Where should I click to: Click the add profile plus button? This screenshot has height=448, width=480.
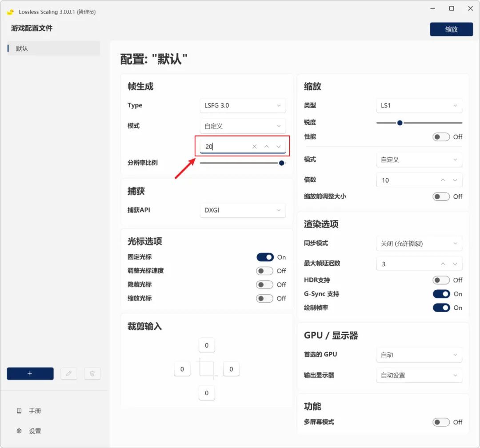coord(30,374)
